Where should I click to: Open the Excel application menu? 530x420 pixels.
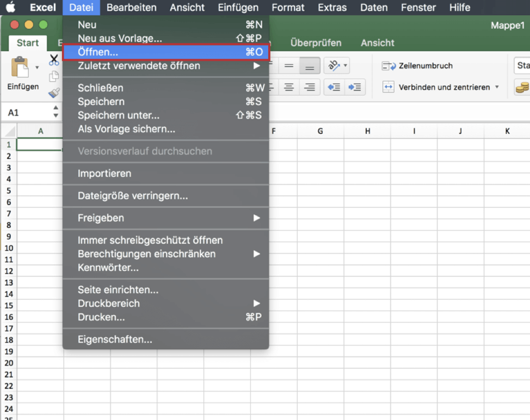click(x=43, y=8)
